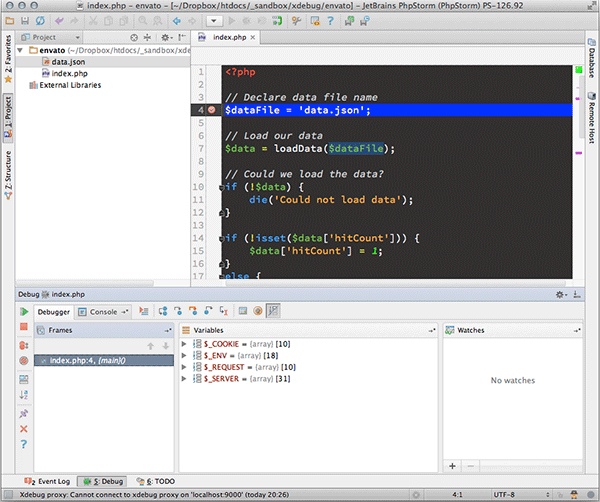This screenshot has height=502, width=600.
Task: Collapse the if block at line 14
Action: (x=222, y=238)
